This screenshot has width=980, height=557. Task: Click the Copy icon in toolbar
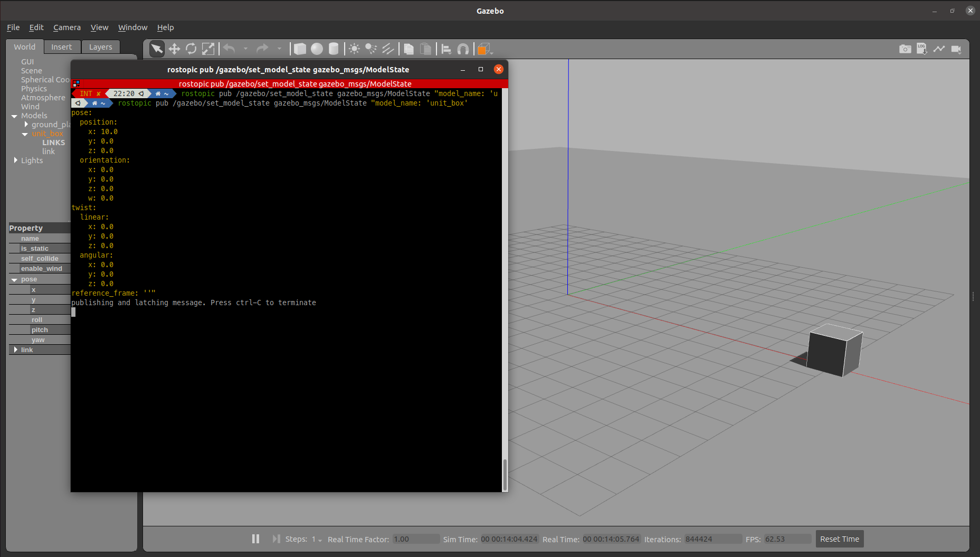[409, 49]
